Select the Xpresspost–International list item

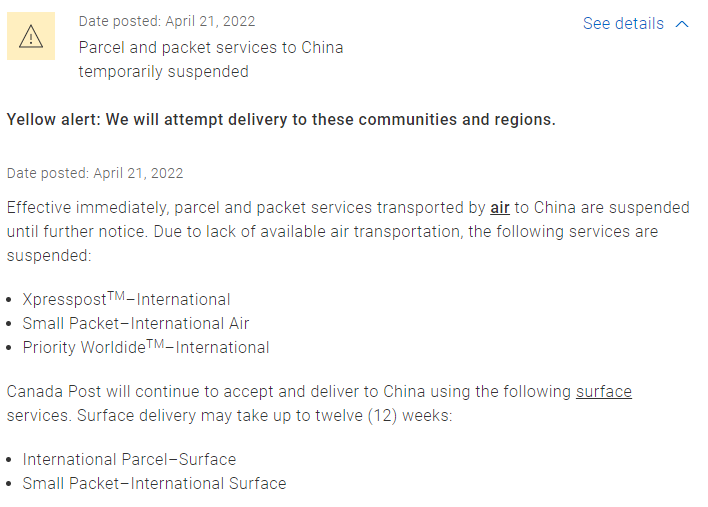click(126, 299)
